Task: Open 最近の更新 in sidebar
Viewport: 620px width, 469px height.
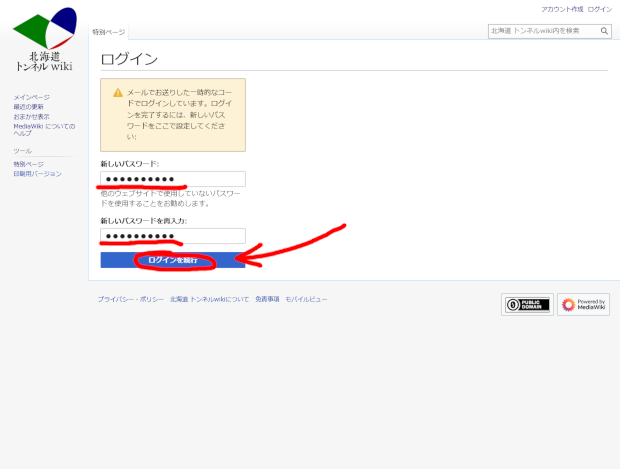Action: click(x=28, y=107)
